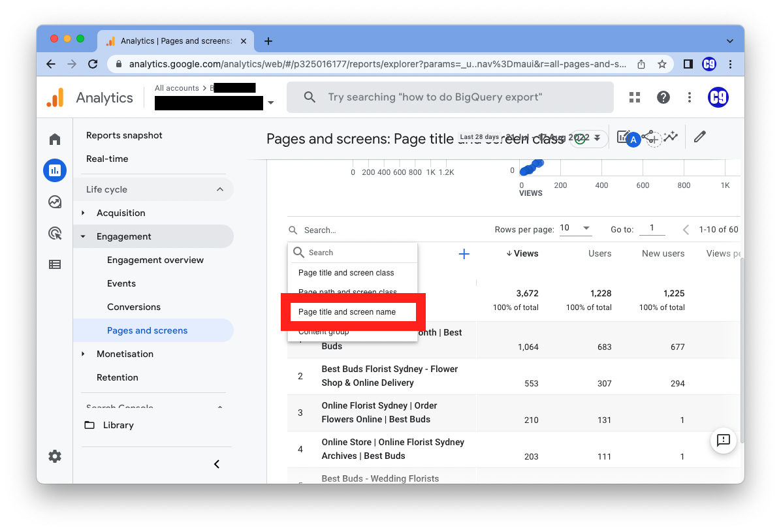Screen dimensions: 781x532
Task: Open the Events report link
Action: [x=121, y=283]
